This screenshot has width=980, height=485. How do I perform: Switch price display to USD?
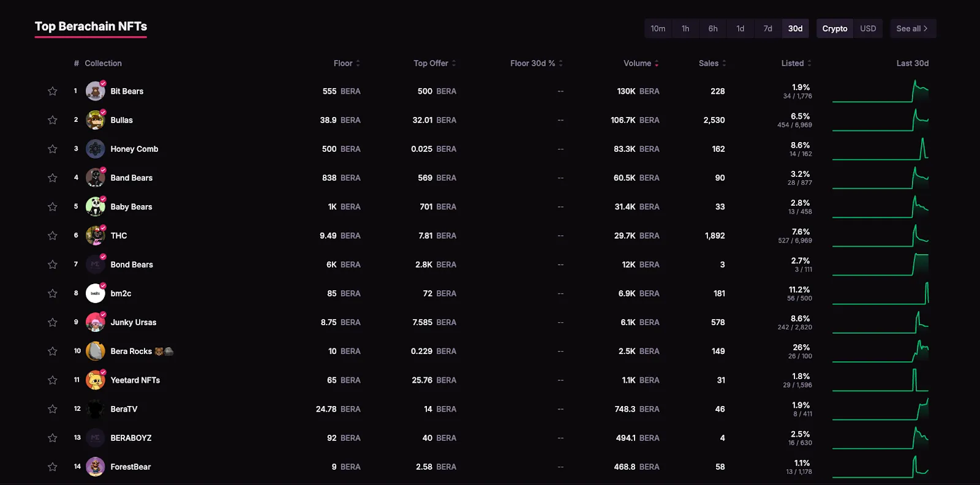coord(868,29)
